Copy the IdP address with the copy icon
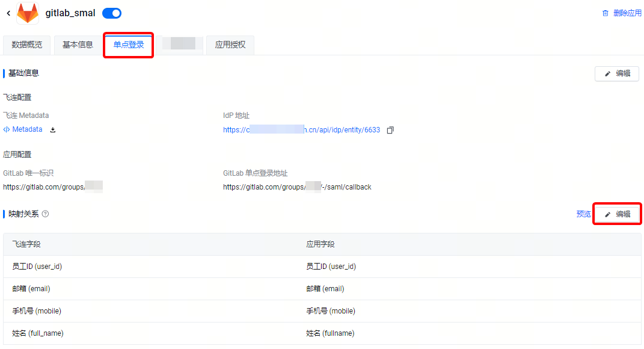 [390, 130]
